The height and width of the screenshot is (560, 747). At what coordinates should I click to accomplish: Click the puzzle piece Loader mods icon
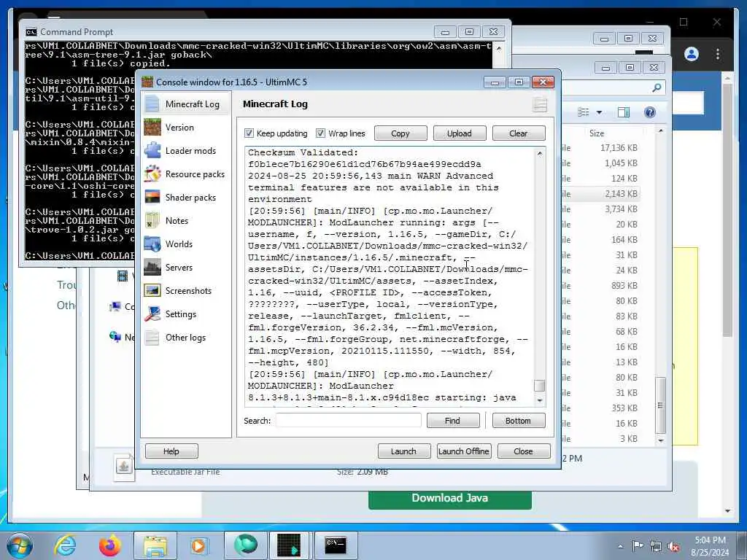point(152,150)
